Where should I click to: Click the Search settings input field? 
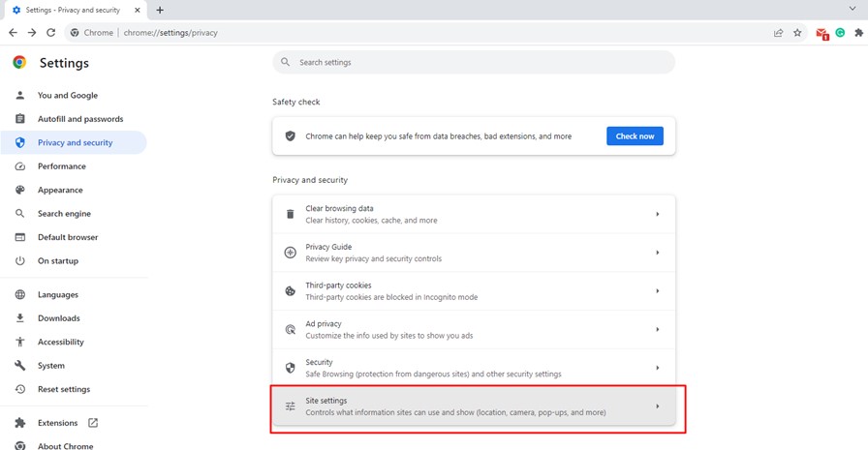click(475, 62)
